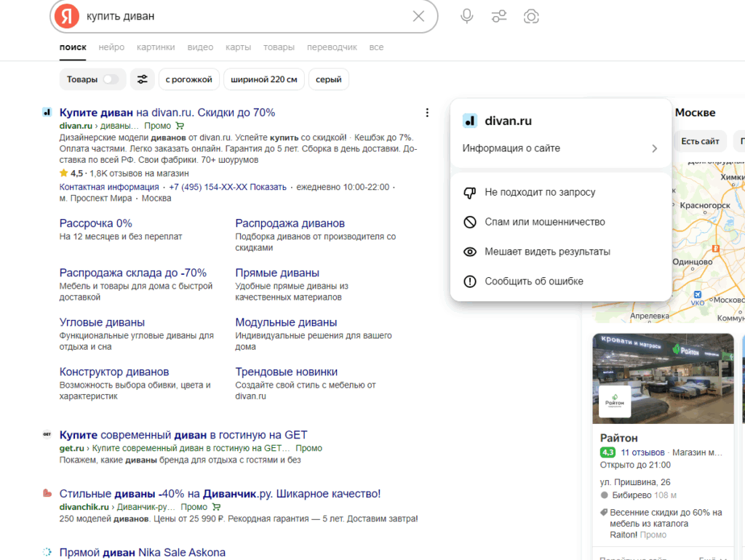The height and width of the screenshot is (560, 745).
Task: Open Стильные диваны Диванчик.ру result
Action: click(220, 494)
